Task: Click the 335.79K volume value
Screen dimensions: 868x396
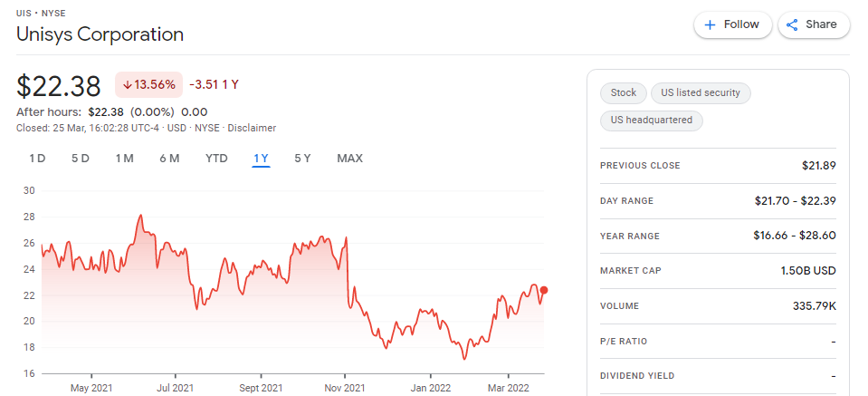Action: 815,305
